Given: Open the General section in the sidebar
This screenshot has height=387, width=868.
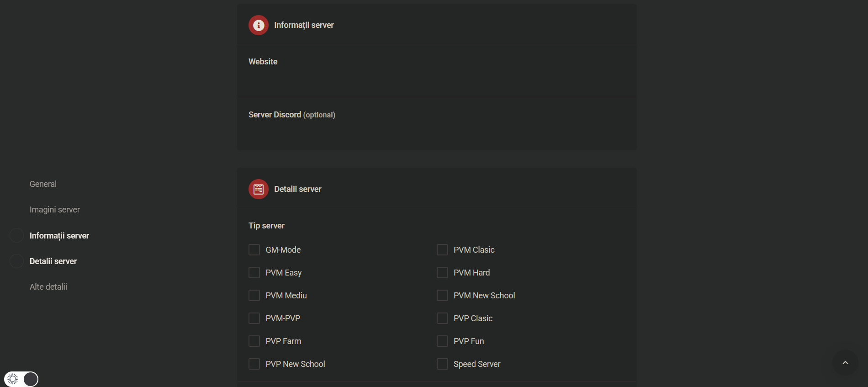Looking at the screenshot, I should coord(43,184).
